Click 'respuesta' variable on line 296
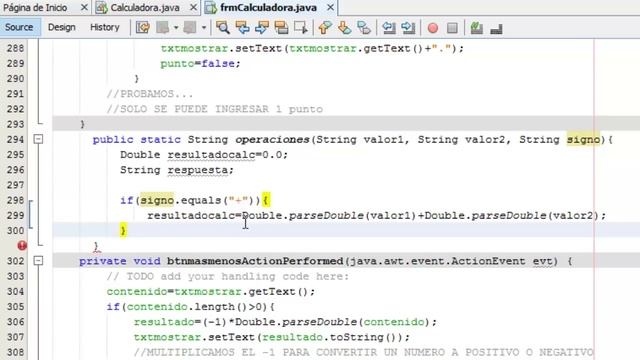This screenshot has width=640, height=360. tap(198, 170)
